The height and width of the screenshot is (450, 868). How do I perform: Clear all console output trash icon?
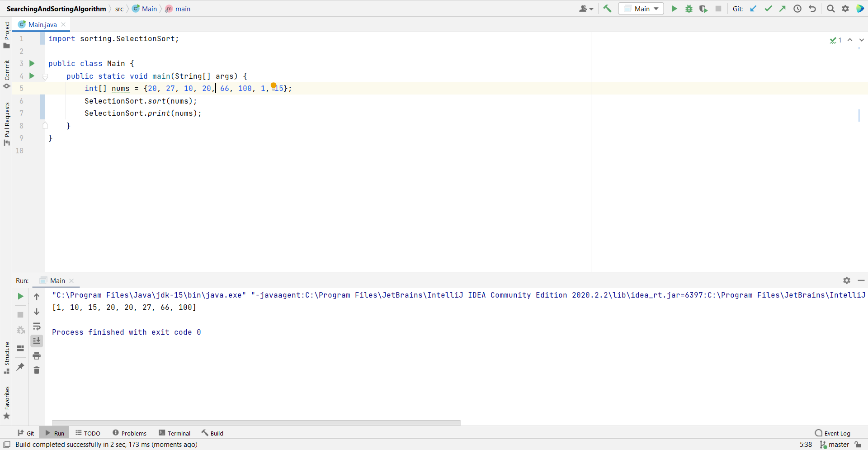click(37, 370)
